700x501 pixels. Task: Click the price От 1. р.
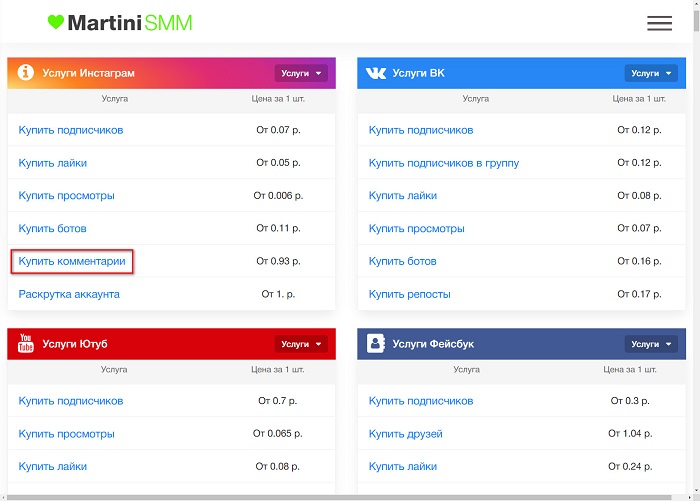(278, 294)
